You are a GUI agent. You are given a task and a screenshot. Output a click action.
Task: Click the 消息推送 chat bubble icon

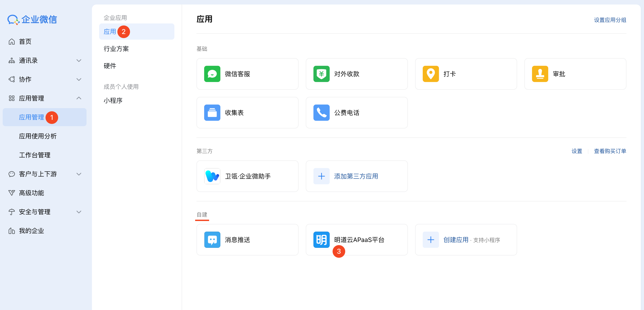[212, 240]
